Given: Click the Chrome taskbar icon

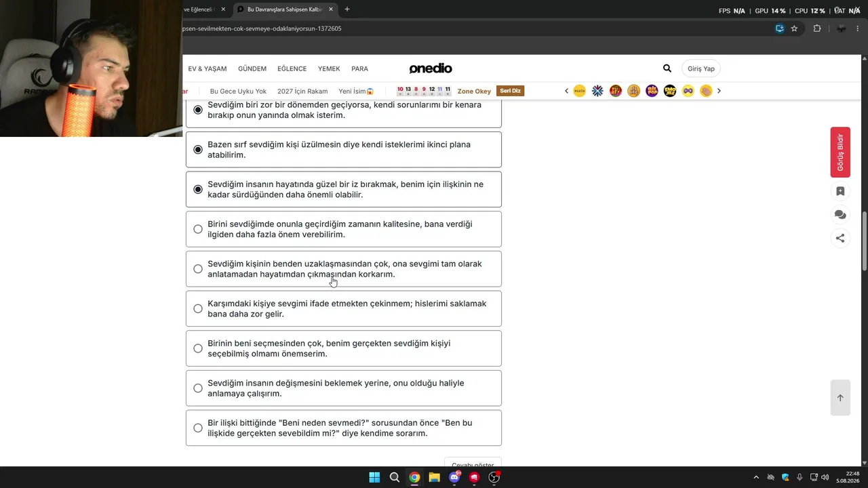Looking at the screenshot, I should pos(414,477).
